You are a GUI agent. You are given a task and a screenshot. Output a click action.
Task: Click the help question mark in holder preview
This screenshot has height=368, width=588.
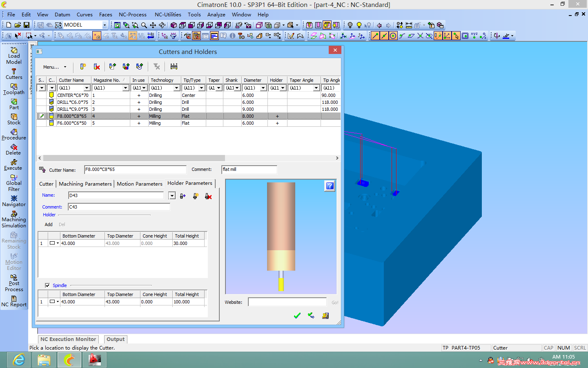coord(330,186)
